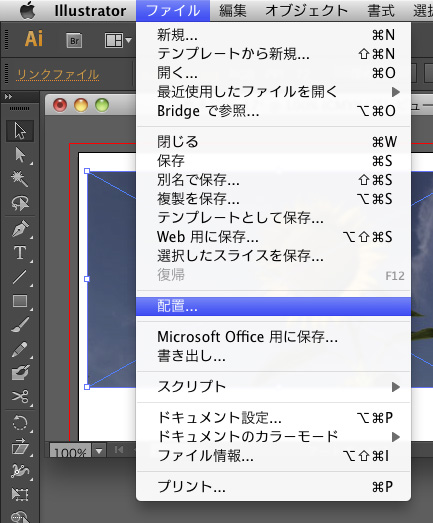Collapse the tools panel with double arrows

tap(8, 97)
